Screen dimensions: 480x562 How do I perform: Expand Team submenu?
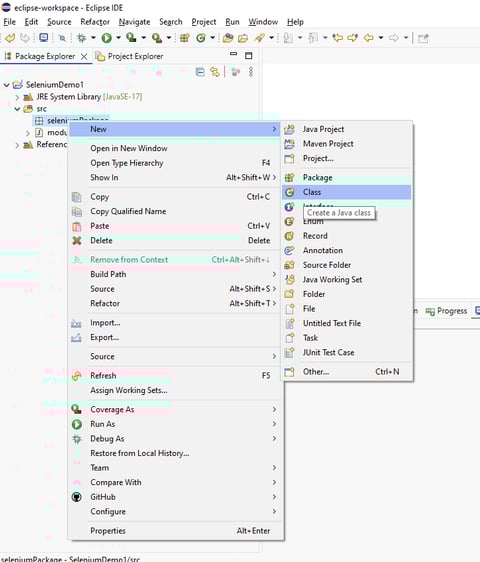(x=175, y=468)
